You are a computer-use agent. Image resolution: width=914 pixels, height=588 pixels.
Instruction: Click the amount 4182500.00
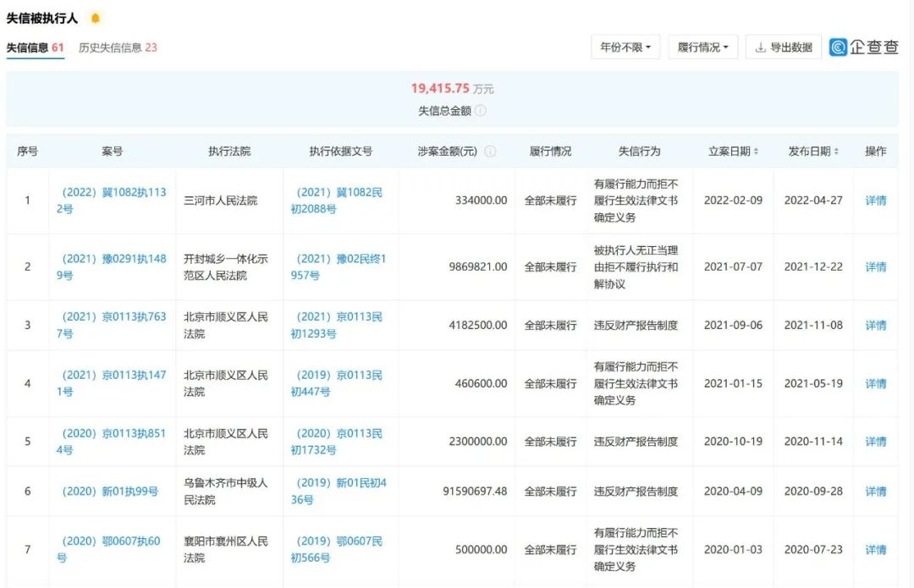(478, 325)
